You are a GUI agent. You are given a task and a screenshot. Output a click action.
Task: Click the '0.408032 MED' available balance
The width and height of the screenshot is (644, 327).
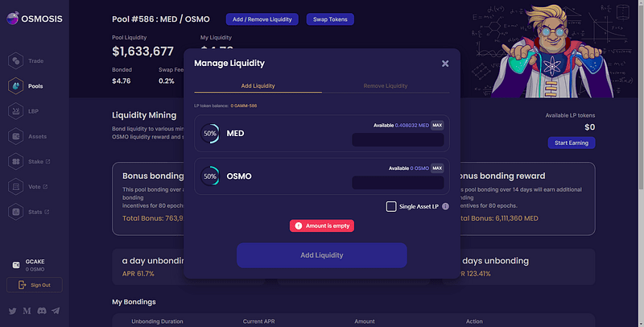point(412,126)
